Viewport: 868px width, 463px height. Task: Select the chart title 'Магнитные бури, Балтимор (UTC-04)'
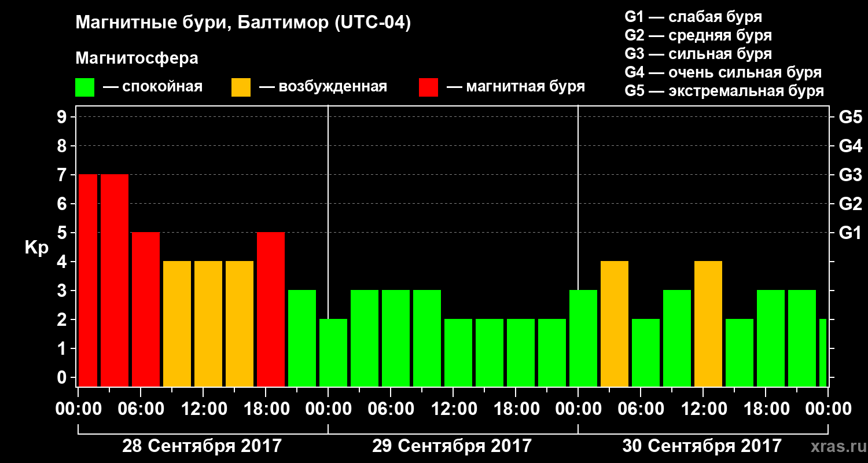point(243,24)
